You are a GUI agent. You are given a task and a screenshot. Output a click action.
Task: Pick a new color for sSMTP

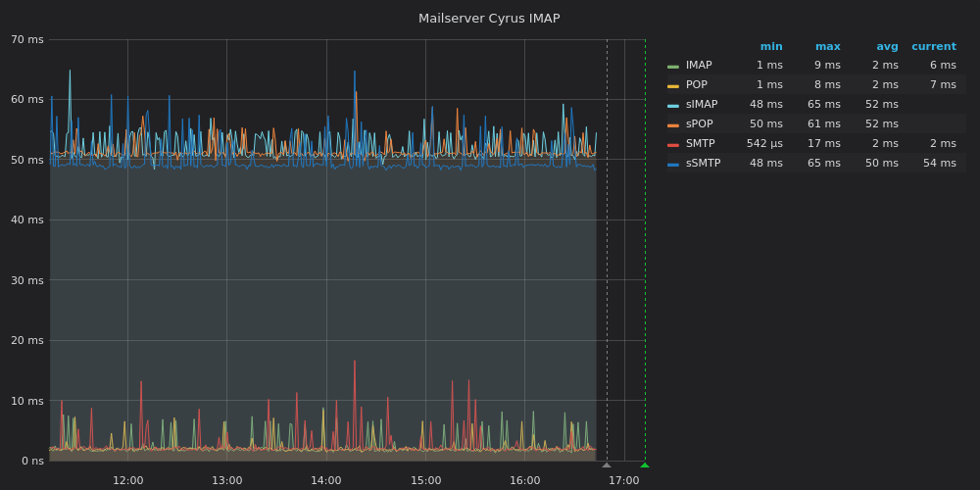click(x=673, y=165)
